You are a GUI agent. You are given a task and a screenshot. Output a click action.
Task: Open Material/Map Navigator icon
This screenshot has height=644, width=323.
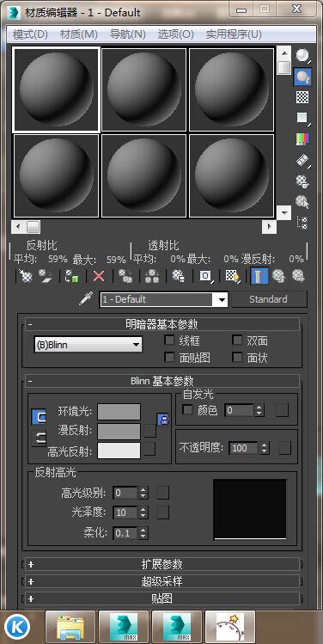point(302,223)
